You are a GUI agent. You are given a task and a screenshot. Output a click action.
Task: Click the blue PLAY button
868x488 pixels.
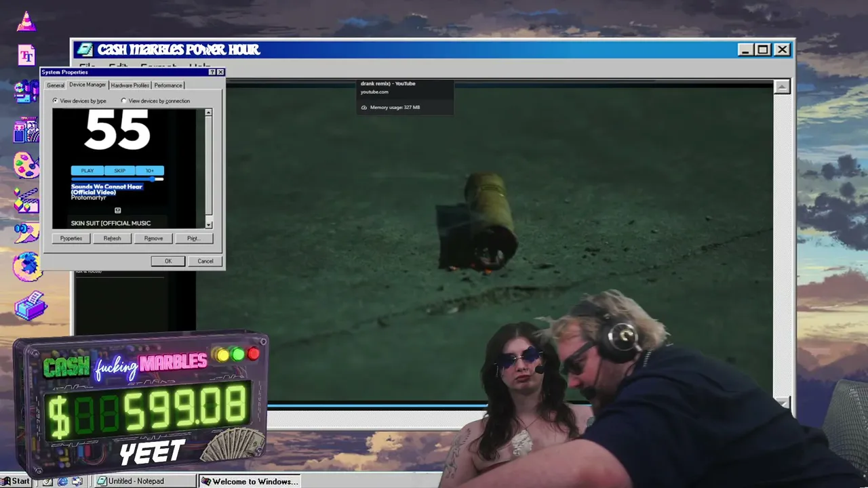click(x=87, y=171)
